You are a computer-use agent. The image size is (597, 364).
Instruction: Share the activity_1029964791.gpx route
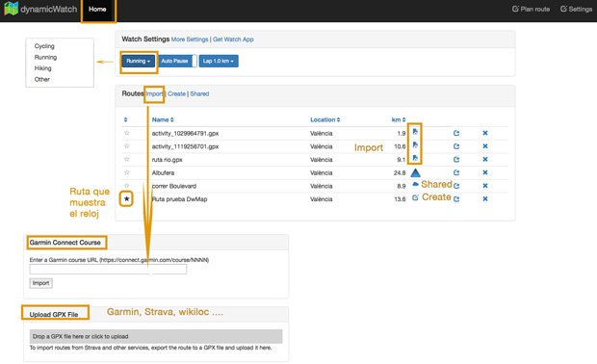tap(456, 133)
